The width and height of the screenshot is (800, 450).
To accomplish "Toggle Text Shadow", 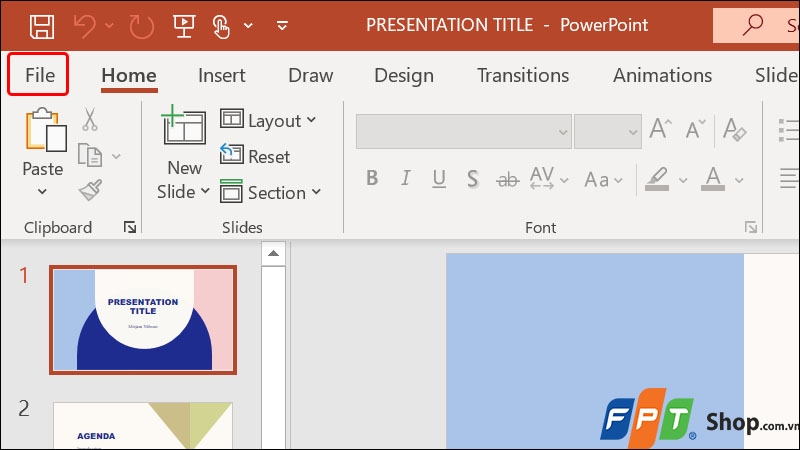I will [472, 179].
